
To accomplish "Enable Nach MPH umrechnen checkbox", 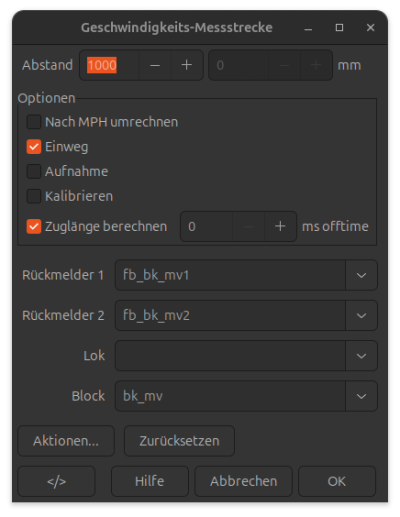I will point(34,122).
